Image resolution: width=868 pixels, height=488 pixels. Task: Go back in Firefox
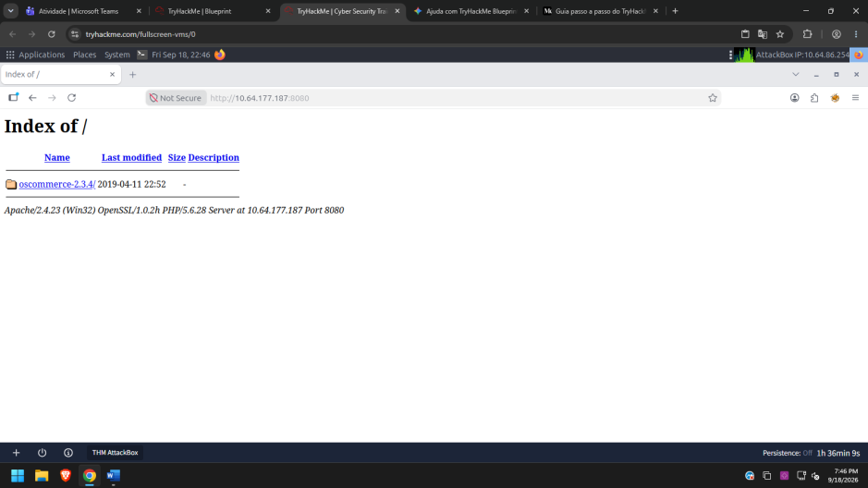(x=32, y=98)
